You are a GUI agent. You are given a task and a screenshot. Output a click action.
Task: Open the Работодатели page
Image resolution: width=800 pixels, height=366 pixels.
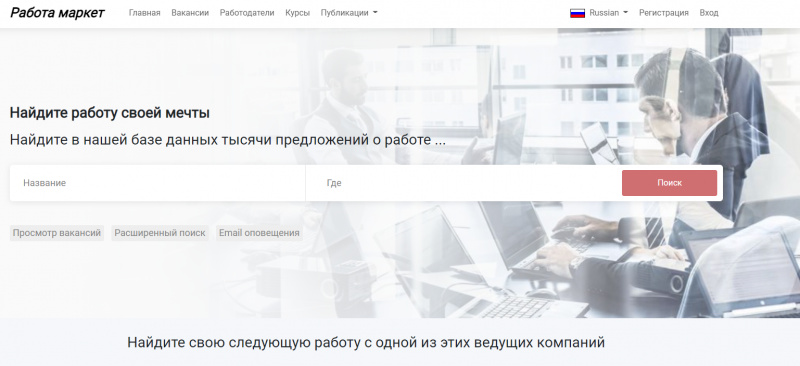click(x=247, y=13)
